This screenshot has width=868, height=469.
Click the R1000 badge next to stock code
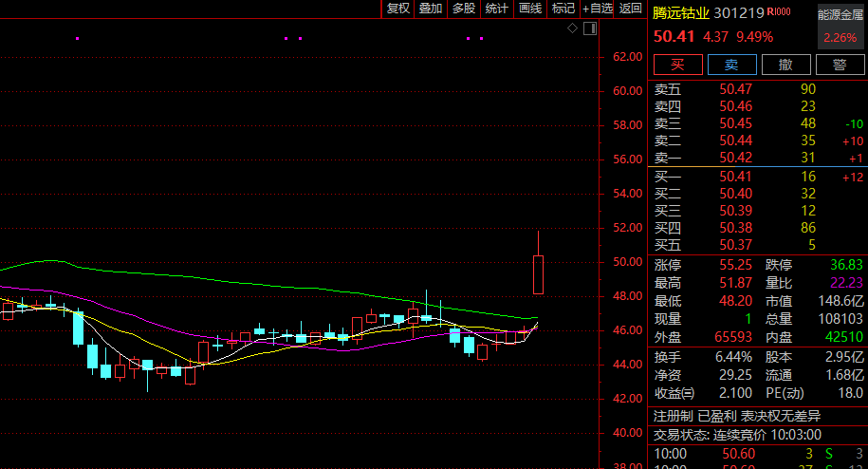pos(779,12)
